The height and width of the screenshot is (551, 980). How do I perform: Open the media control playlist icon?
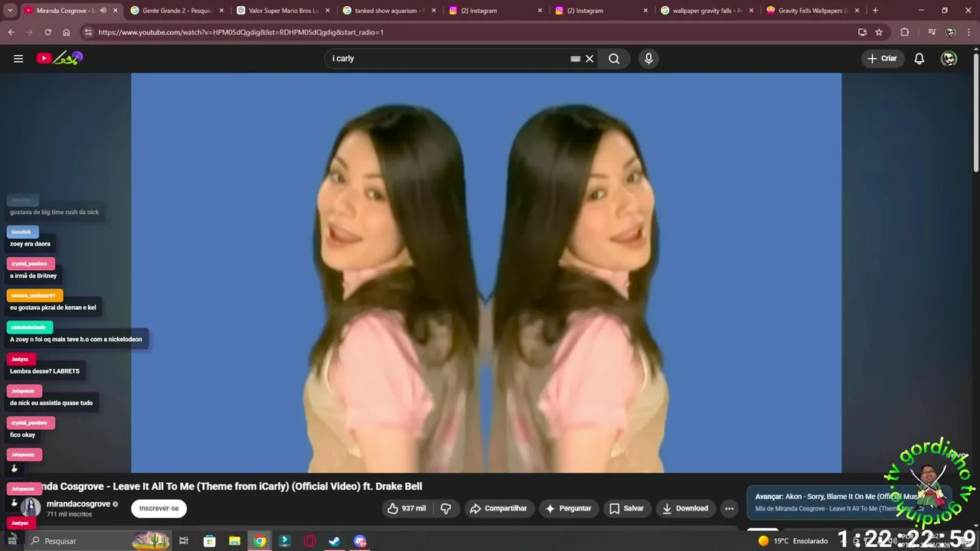pyautogui.click(x=932, y=32)
